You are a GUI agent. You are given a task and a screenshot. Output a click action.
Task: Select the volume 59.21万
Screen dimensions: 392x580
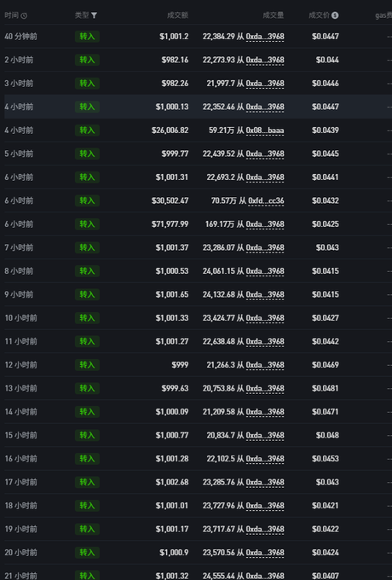222,130
